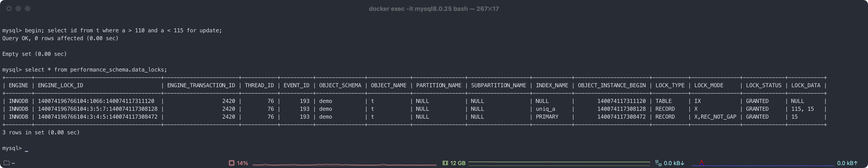
Task: Click the instance begin 140074117308128 cell
Action: pyautogui.click(x=622, y=109)
